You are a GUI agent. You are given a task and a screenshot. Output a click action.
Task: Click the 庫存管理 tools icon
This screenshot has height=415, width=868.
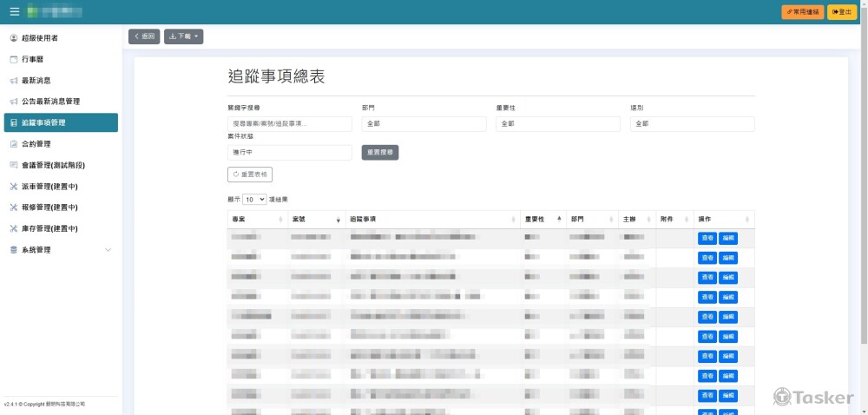13,228
